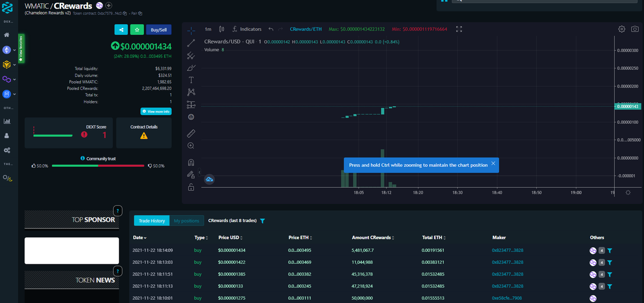Select the trend line drawing tool
This screenshot has height=303, width=644.
[191, 43]
